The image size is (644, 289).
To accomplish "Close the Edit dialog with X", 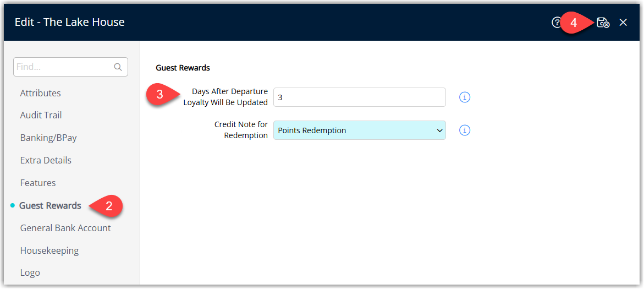I will click(623, 23).
